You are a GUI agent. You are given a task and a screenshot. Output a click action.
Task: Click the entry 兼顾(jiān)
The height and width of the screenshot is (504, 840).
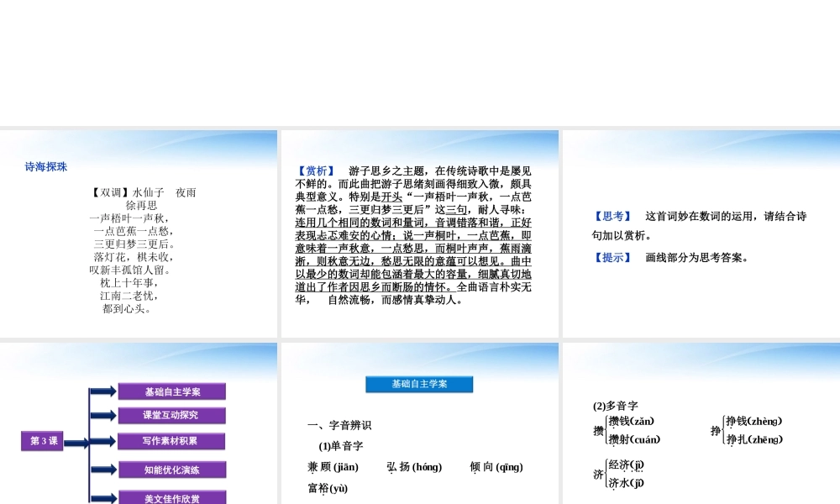point(333,467)
